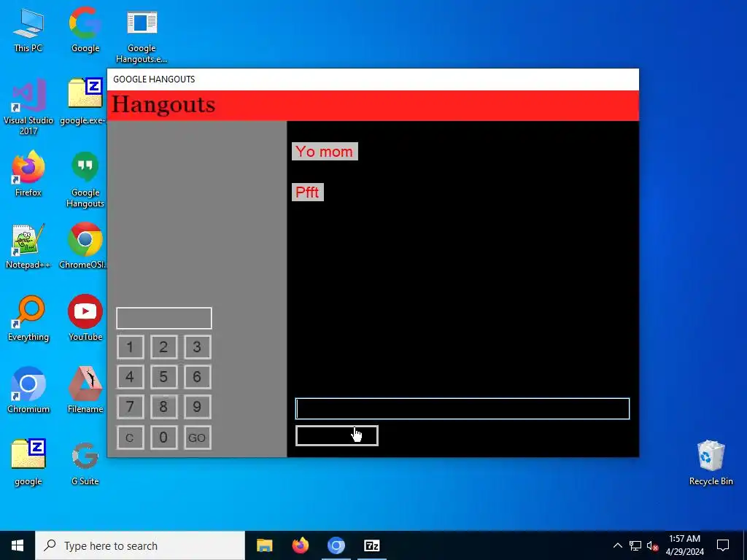Click the GO button on keypad
This screenshot has height=560, width=747.
[x=197, y=437]
